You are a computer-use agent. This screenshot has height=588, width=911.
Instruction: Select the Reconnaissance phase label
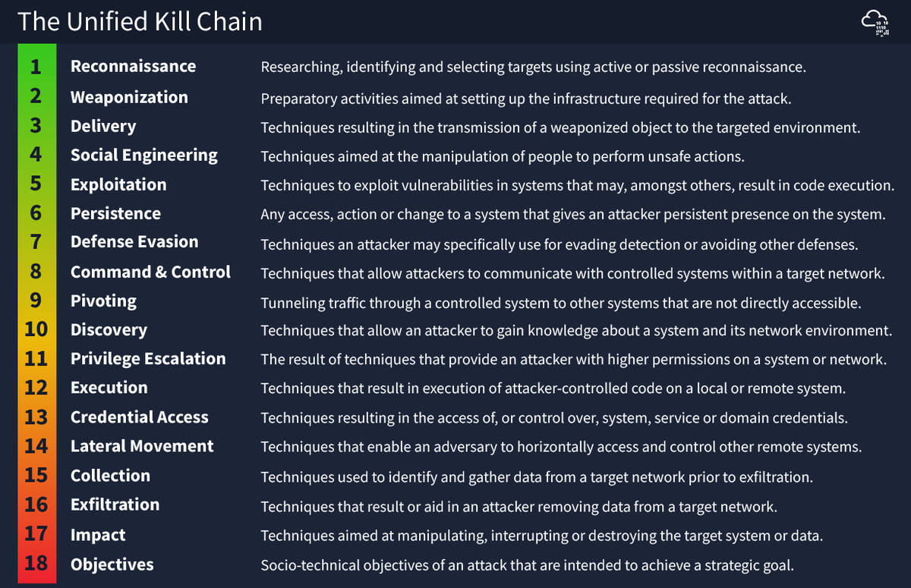click(x=133, y=66)
